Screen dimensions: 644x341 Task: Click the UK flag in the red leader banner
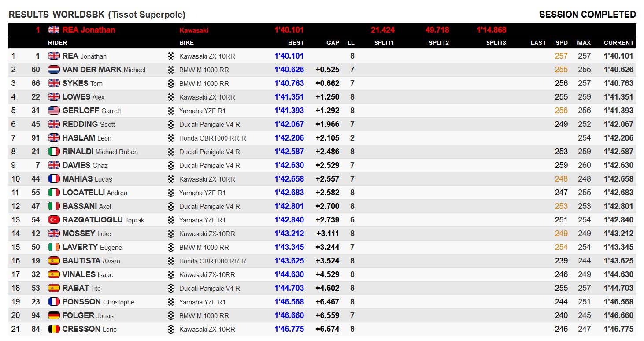[54, 30]
